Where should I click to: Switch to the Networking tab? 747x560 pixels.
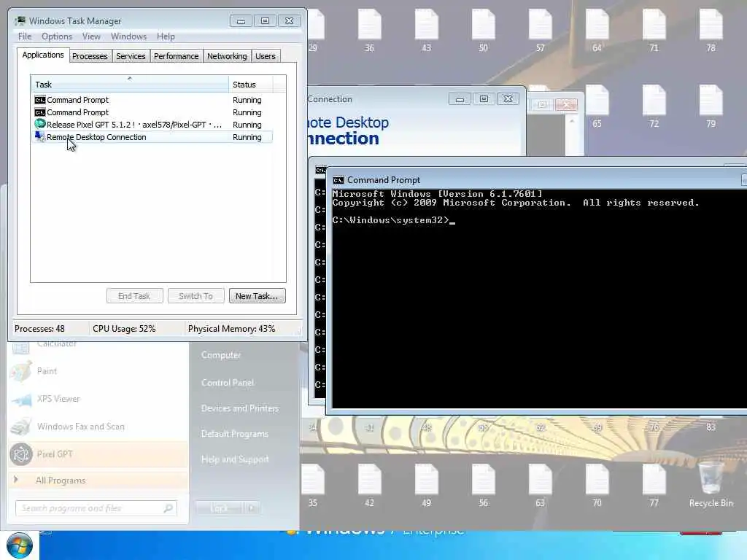(x=227, y=56)
